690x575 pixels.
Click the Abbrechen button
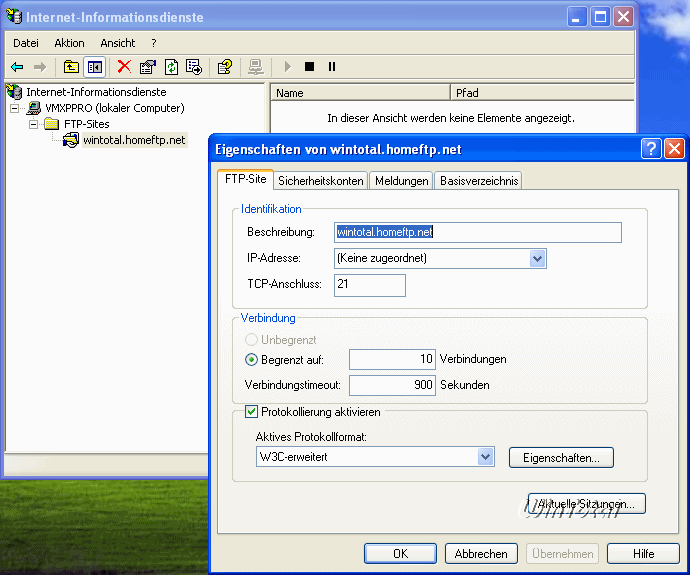tap(481, 553)
